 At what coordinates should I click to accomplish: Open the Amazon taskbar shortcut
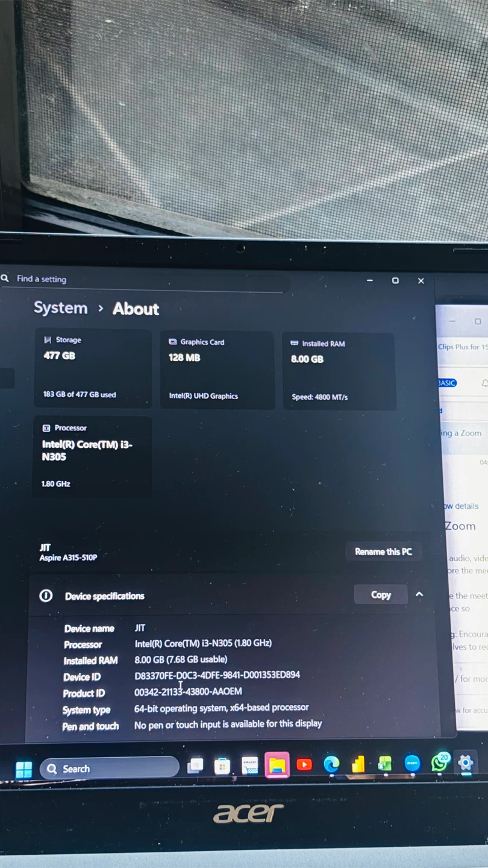coord(249,766)
